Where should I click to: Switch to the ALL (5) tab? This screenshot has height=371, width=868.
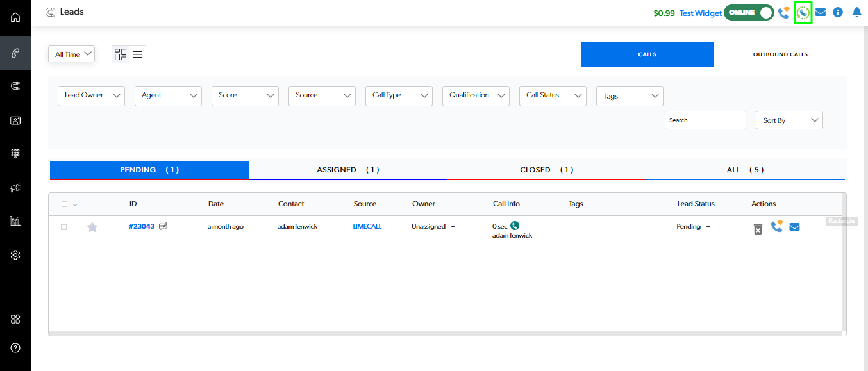[x=746, y=170]
